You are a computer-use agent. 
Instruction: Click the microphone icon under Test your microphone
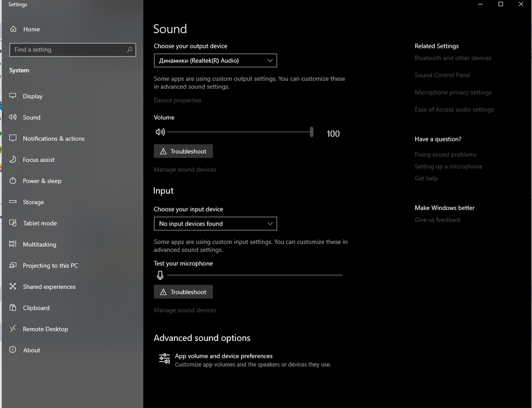160,275
